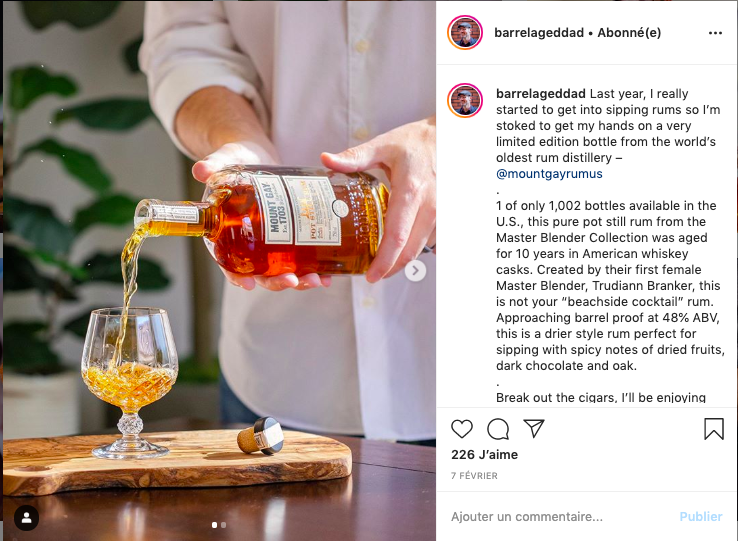The width and height of the screenshot is (738, 541).
Task: Open comments via the speech bubble icon
Action: point(498,429)
